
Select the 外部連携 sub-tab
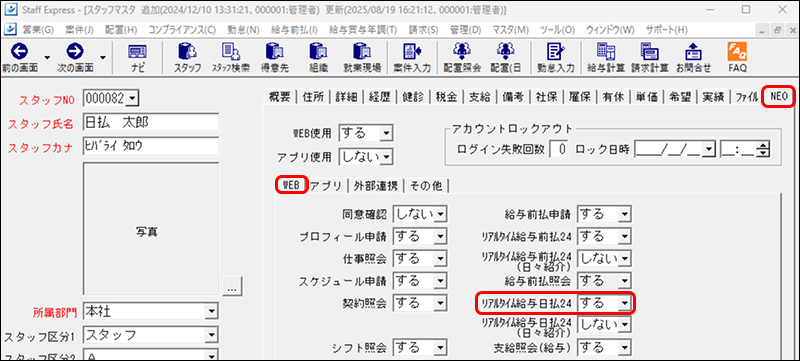[x=376, y=186]
